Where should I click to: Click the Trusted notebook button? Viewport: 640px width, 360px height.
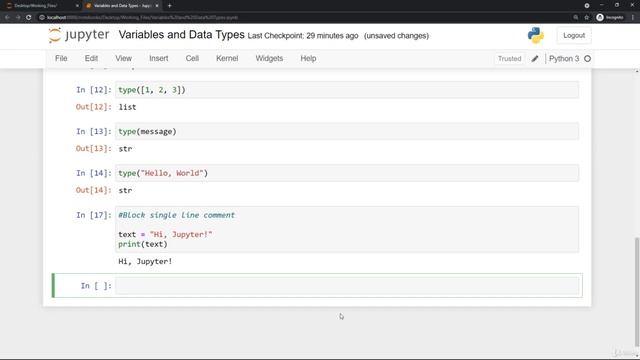tap(509, 59)
